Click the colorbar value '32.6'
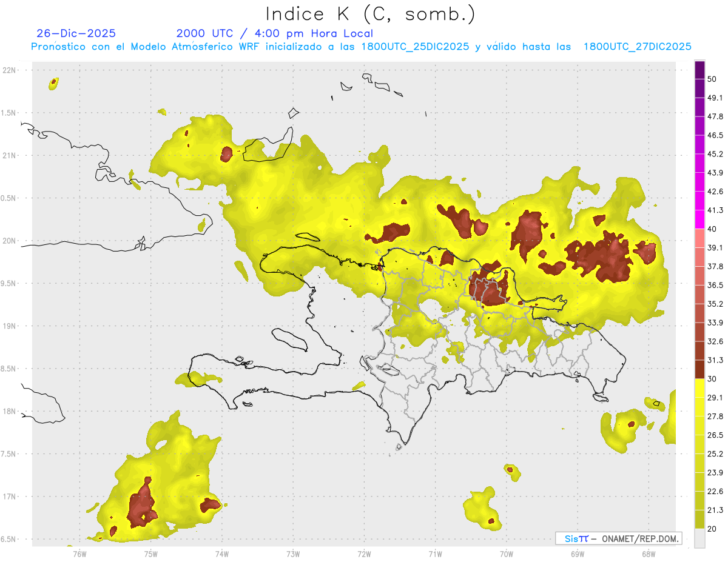The height and width of the screenshot is (562, 728). (x=715, y=342)
